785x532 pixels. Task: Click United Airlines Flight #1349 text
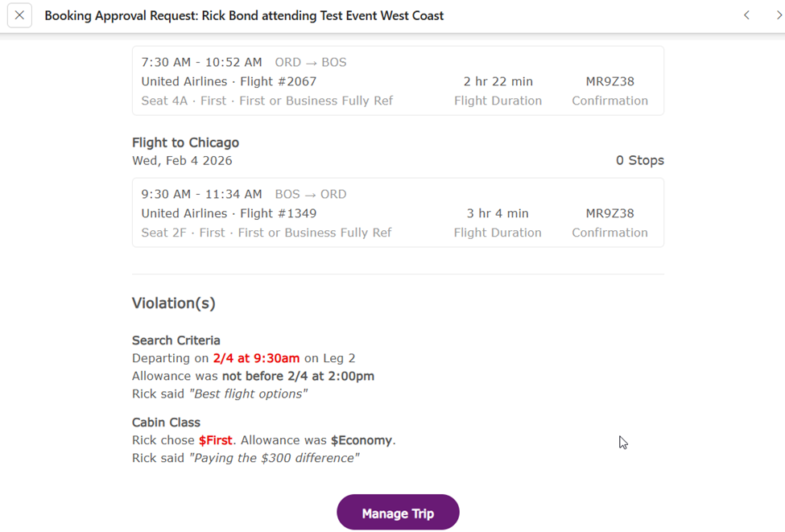(x=229, y=213)
